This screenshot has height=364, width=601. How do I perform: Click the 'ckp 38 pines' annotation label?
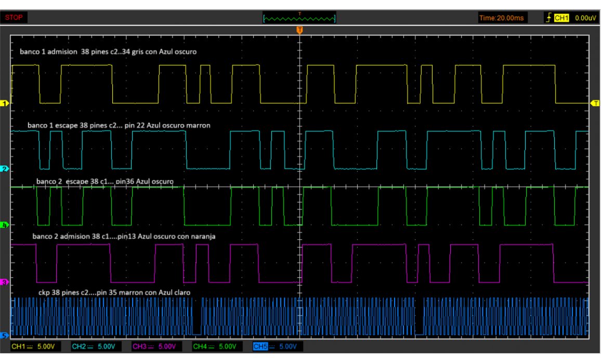[x=114, y=293]
